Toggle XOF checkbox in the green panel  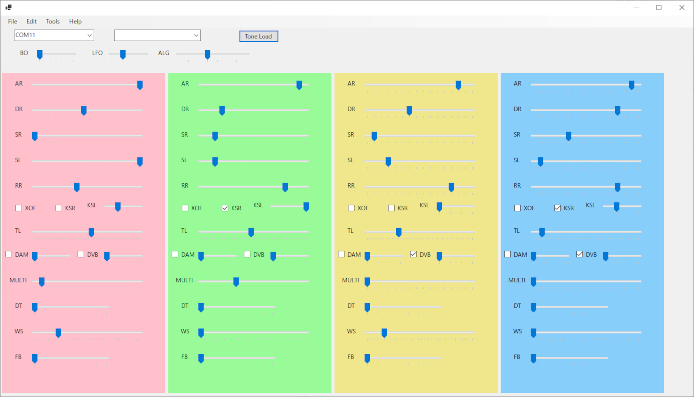coord(185,208)
